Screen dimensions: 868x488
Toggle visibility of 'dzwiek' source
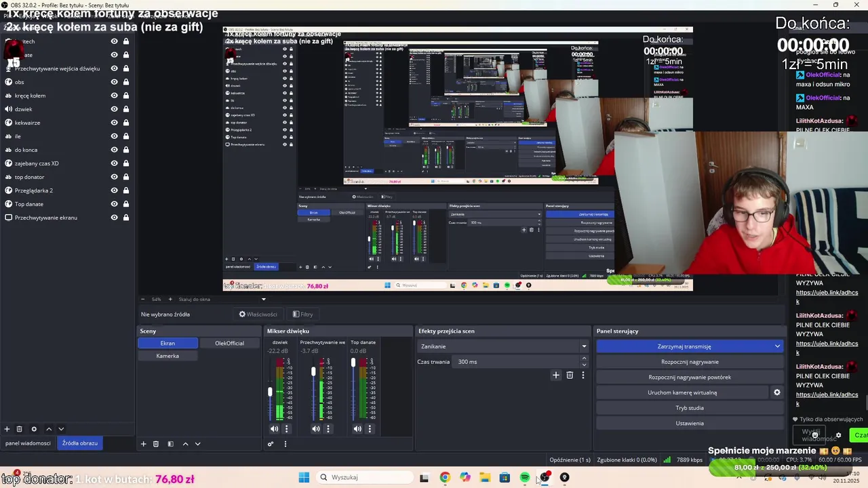click(x=114, y=109)
